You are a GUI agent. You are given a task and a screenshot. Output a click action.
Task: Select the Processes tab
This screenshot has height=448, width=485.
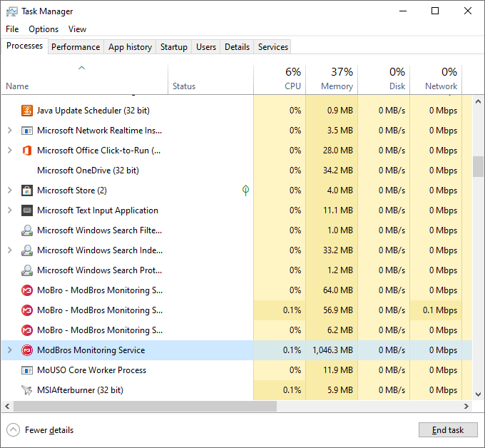pos(25,46)
